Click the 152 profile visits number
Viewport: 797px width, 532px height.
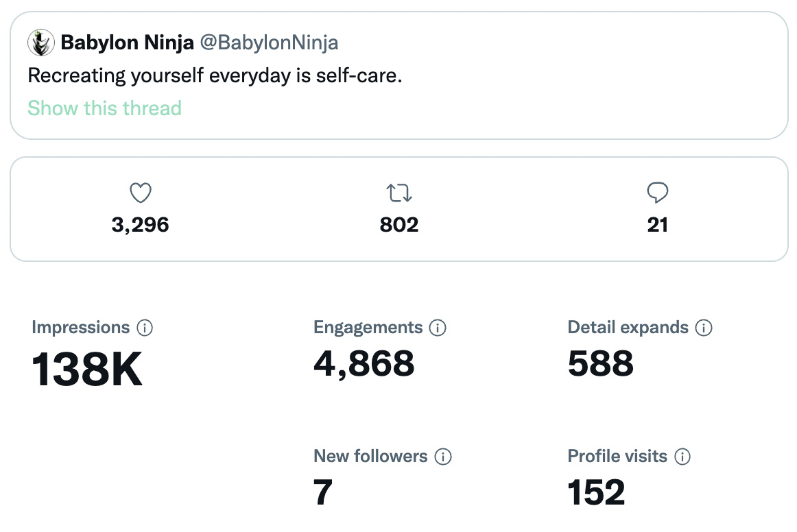click(597, 492)
